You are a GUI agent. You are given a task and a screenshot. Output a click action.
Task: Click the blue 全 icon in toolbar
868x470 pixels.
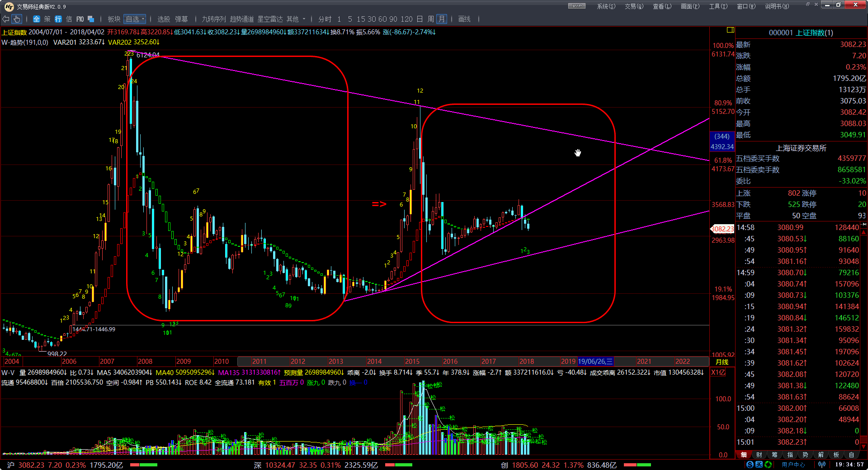tap(37, 19)
